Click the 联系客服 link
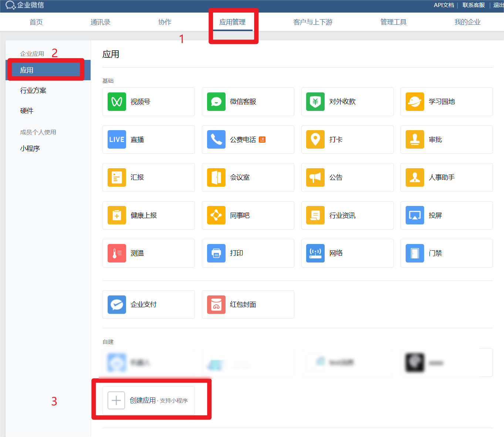Image resolution: width=504 pixels, height=437 pixels. tap(473, 5)
